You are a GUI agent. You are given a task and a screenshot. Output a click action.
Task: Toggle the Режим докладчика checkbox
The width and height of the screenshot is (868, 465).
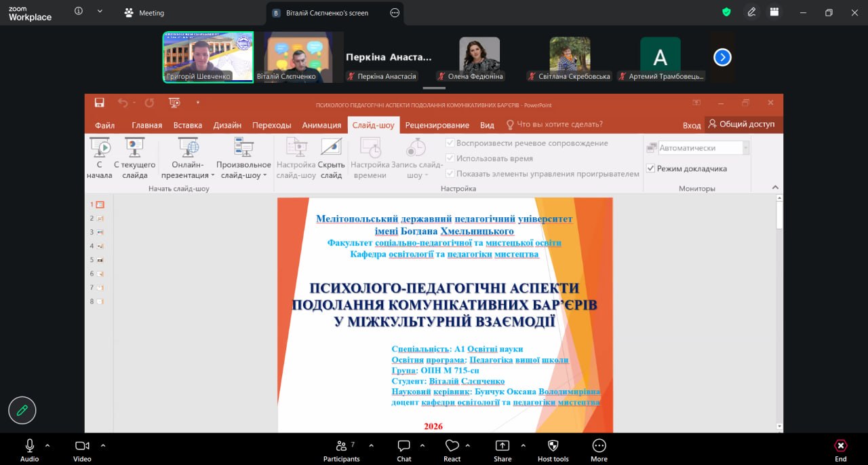pyautogui.click(x=651, y=168)
